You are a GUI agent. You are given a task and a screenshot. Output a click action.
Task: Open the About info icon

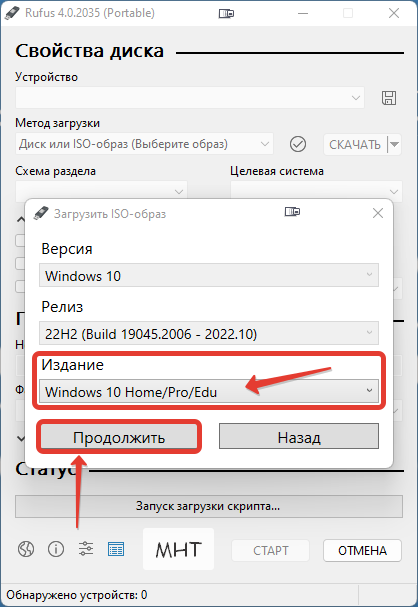(56, 549)
